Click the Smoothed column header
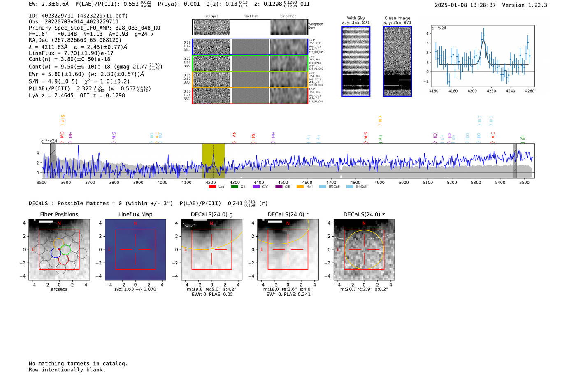 [x=288, y=16]
